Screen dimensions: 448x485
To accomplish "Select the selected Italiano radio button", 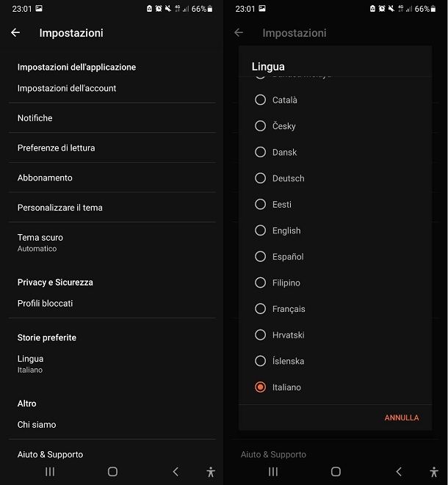I will pos(261,387).
